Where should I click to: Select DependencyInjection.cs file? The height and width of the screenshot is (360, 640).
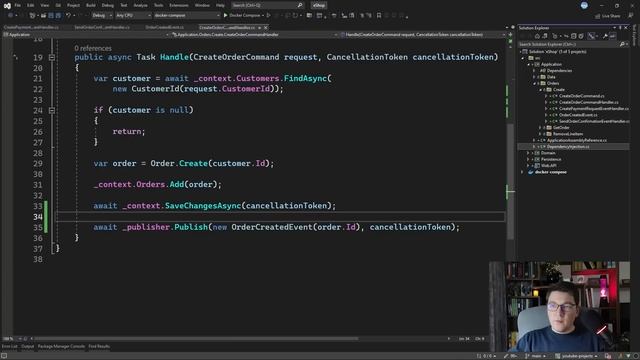coord(568,147)
